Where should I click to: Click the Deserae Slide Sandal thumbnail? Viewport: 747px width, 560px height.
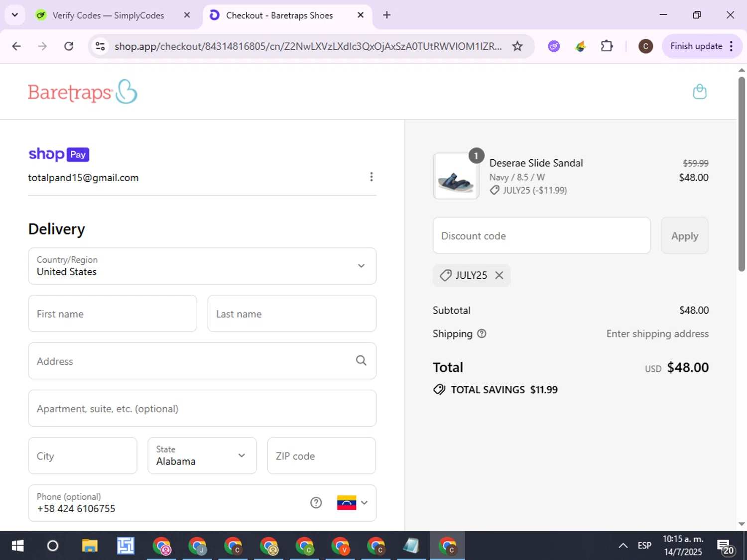click(456, 176)
